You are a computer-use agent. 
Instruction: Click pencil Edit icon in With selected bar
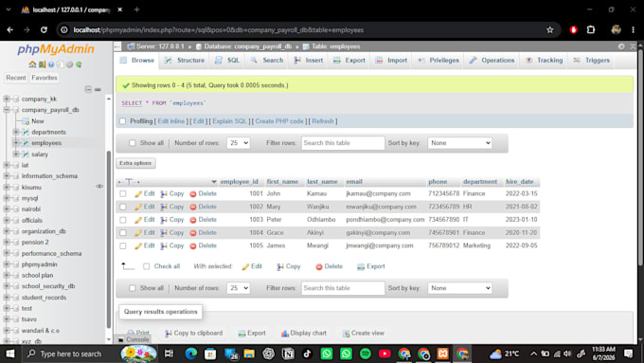(245, 267)
